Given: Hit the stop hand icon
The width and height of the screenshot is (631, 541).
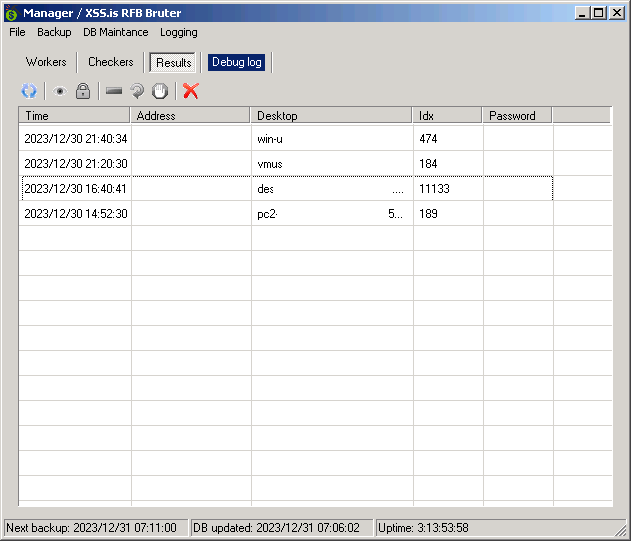Looking at the screenshot, I should click(x=160, y=91).
